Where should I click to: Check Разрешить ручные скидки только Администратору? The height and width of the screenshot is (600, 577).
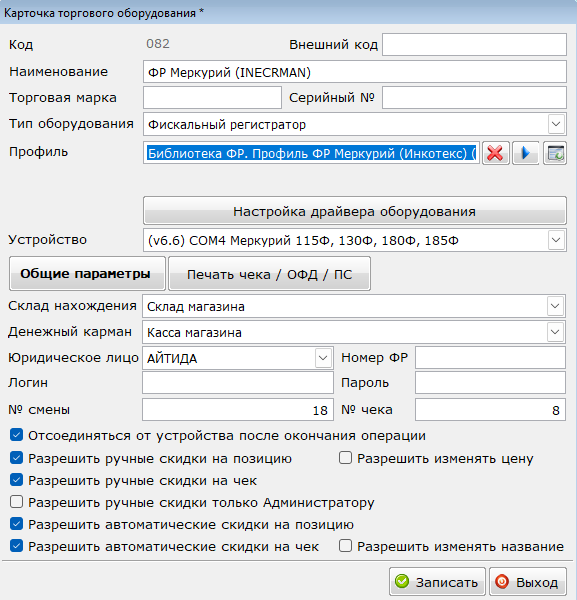pos(16,502)
